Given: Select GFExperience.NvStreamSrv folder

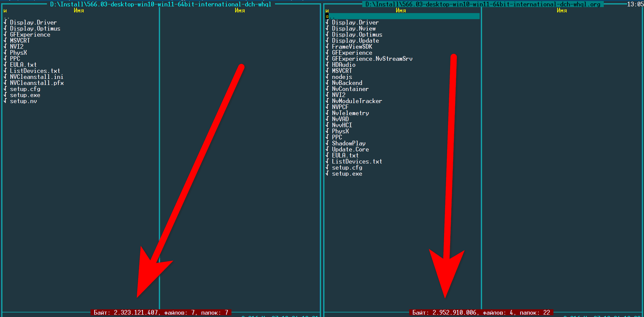Looking at the screenshot, I should click(x=372, y=59).
